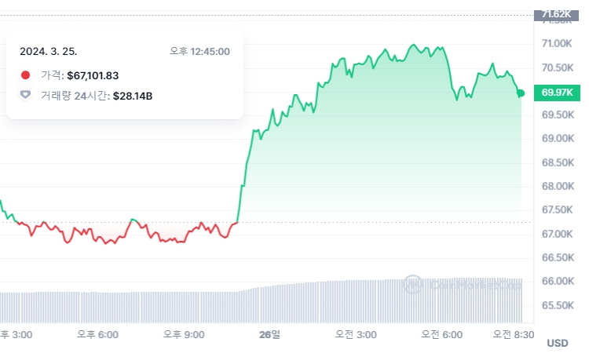The height and width of the screenshot is (364, 589).
Task: Click the 66.00K price axis label
Action: click(558, 282)
